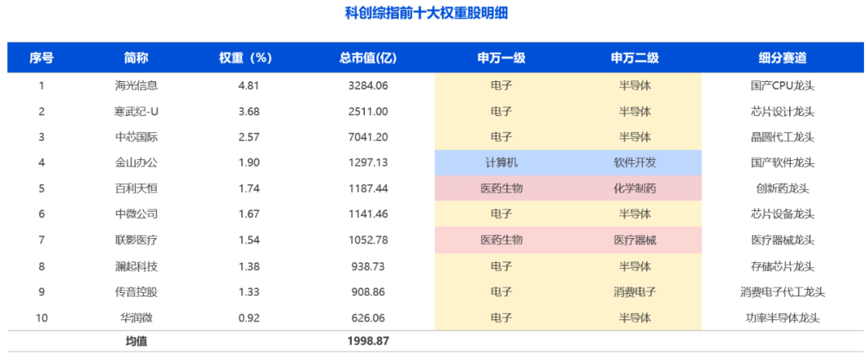Click the 细分赛道 column header

click(x=782, y=58)
